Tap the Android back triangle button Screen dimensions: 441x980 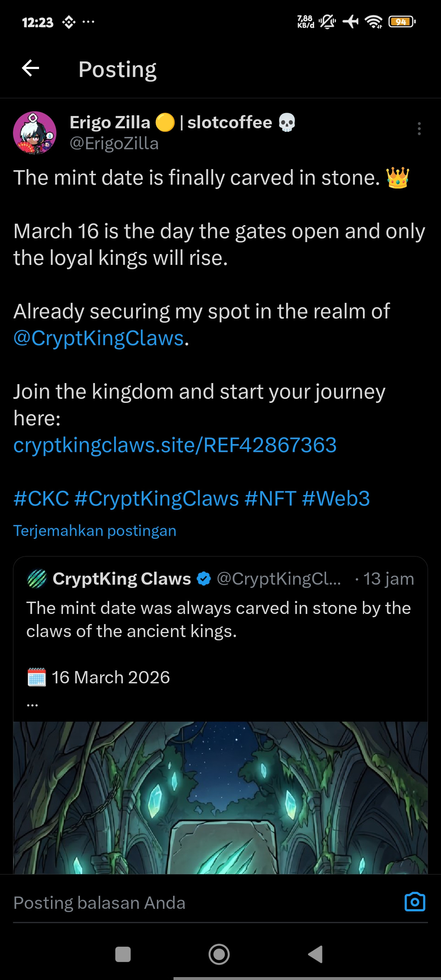coord(316,954)
